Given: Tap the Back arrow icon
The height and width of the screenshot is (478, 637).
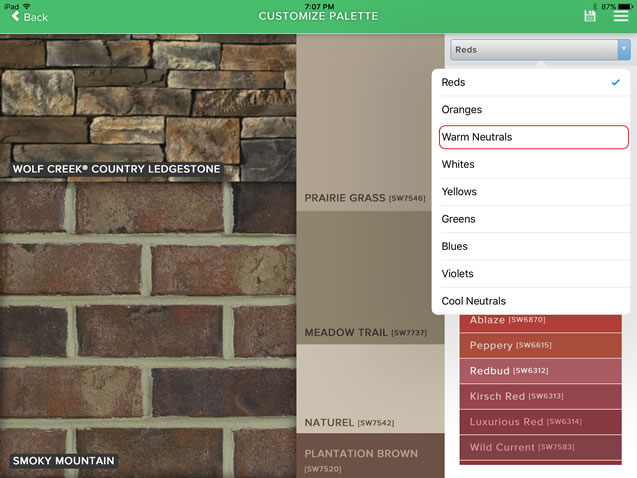Looking at the screenshot, I should tap(15, 16).
